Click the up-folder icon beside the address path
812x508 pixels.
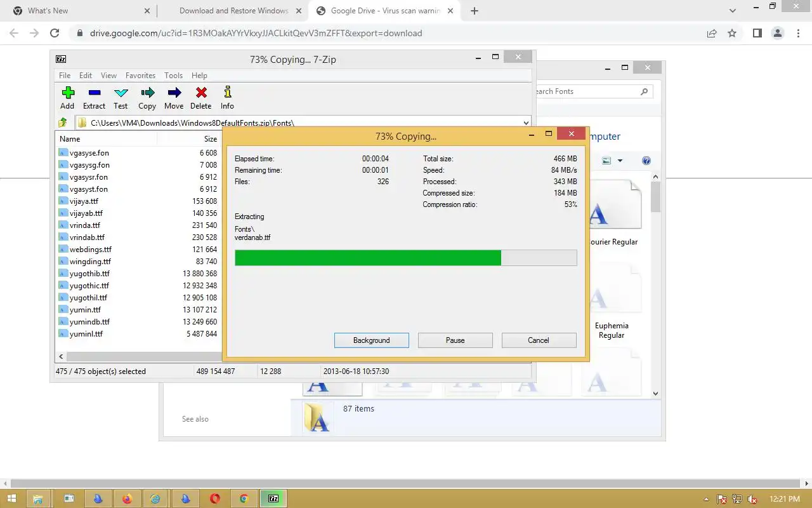click(x=63, y=123)
